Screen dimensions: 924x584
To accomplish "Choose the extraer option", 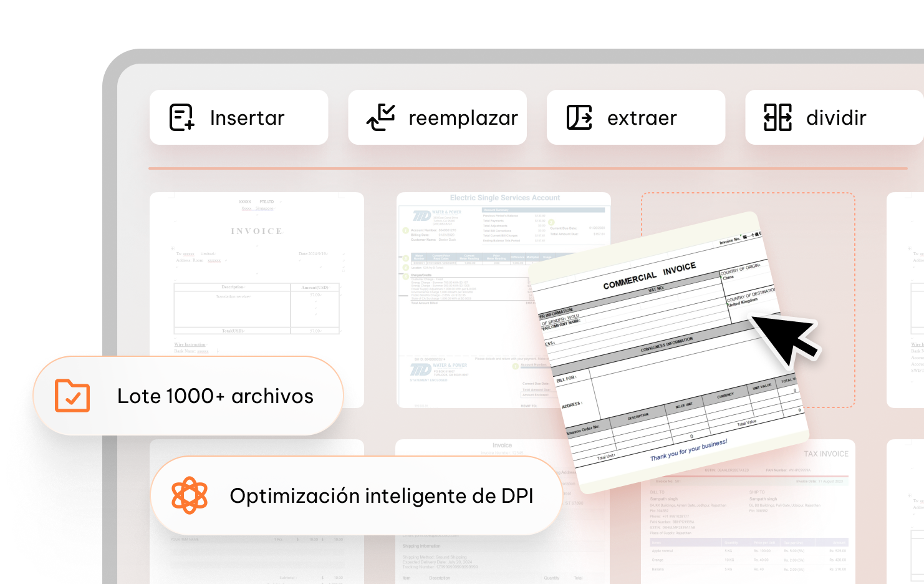I will [x=636, y=117].
